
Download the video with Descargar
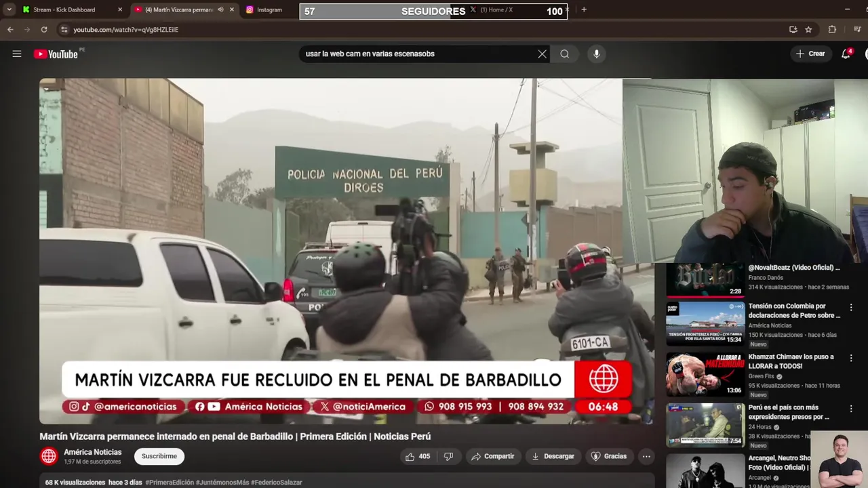tap(553, 456)
